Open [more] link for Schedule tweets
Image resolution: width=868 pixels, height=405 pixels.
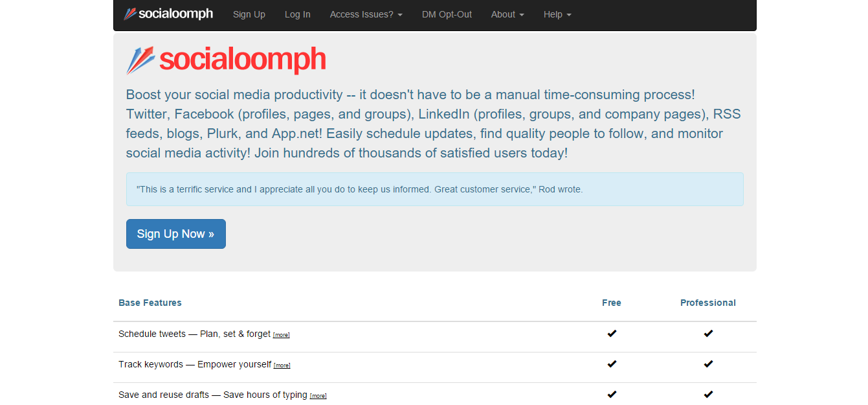tap(282, 335)
